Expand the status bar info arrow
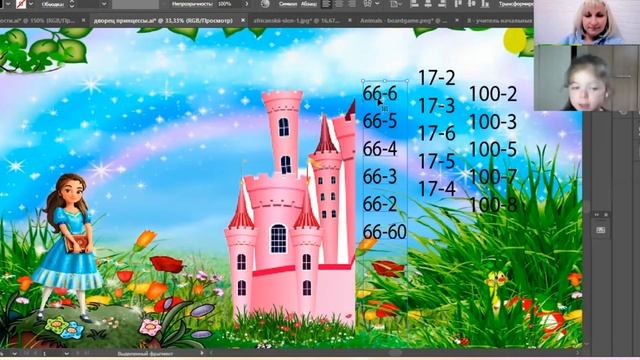This screenshot has width=640, height=360. [202, 353]
